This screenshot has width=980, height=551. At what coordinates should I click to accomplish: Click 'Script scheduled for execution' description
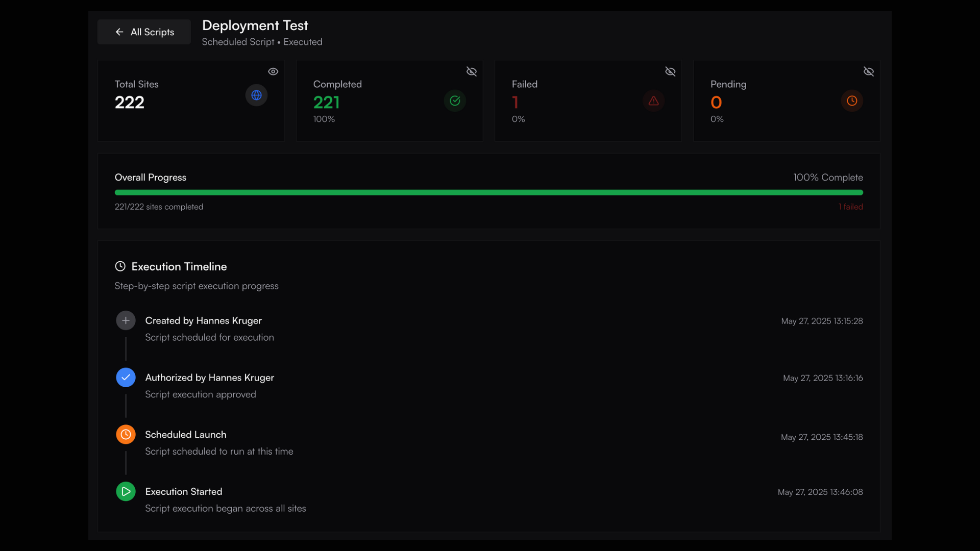pyautogui.click(x=209, y=337)
